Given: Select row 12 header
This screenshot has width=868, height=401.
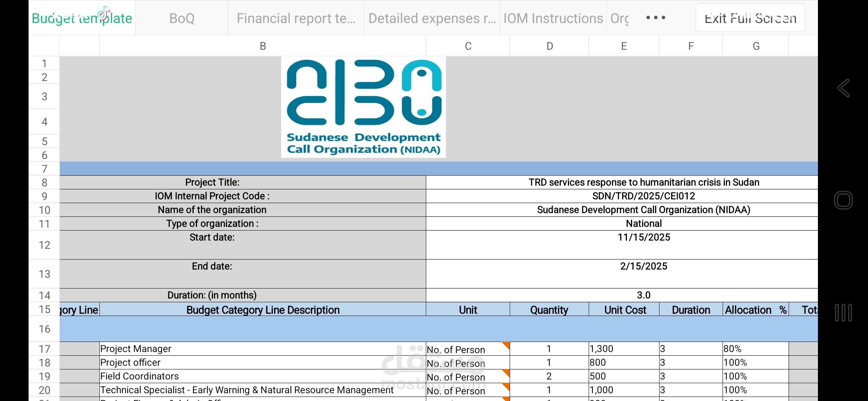Looking at the screenshot, I should (44, 245).
